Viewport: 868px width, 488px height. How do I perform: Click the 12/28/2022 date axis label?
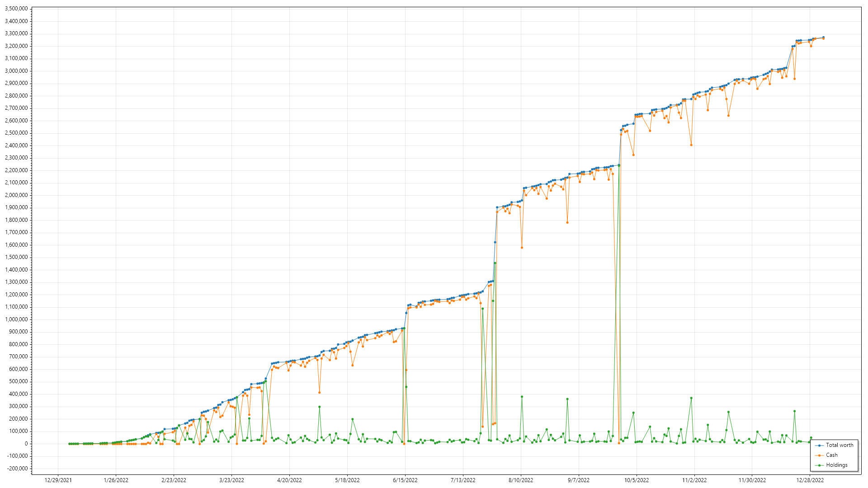pyautogui.click(x=810, y=480)
